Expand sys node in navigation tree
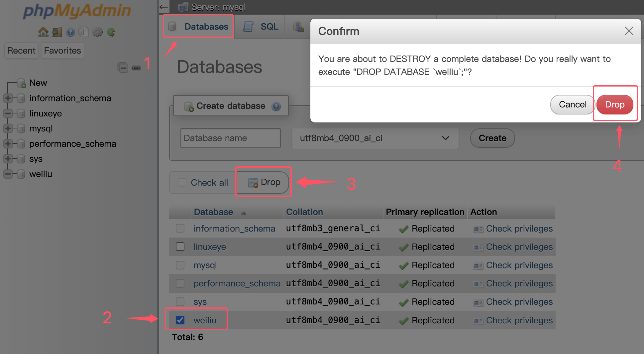The width and height of the screenshot is (644, 354). tap(8, 159)
